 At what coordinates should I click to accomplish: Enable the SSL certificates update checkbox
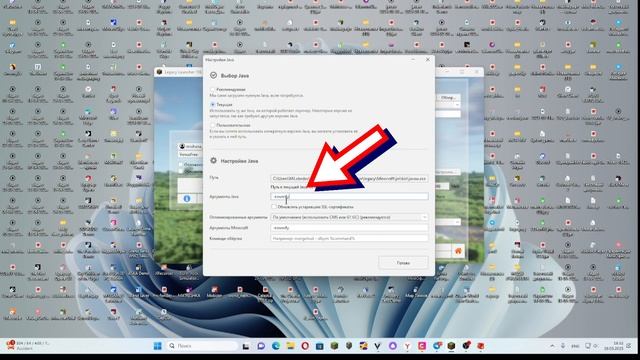[274, 207]
